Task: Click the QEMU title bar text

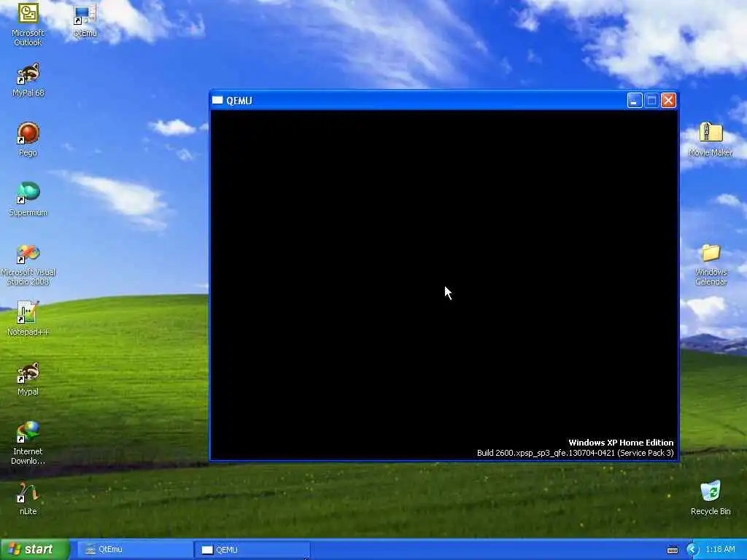Action: coord(239,101)
